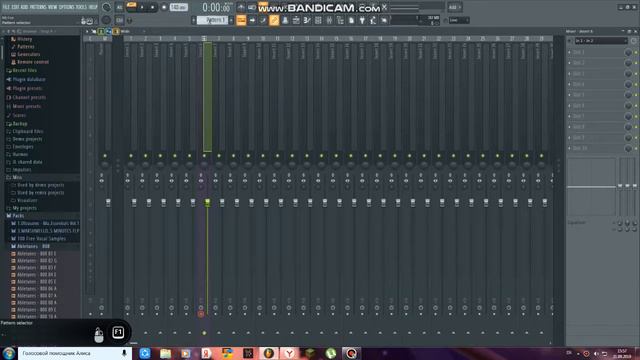Click the shortcut icon right of highlighted mixer icon
Viewport: 640px width, 360px height.
pyautogui.click(x=285, y=20)
